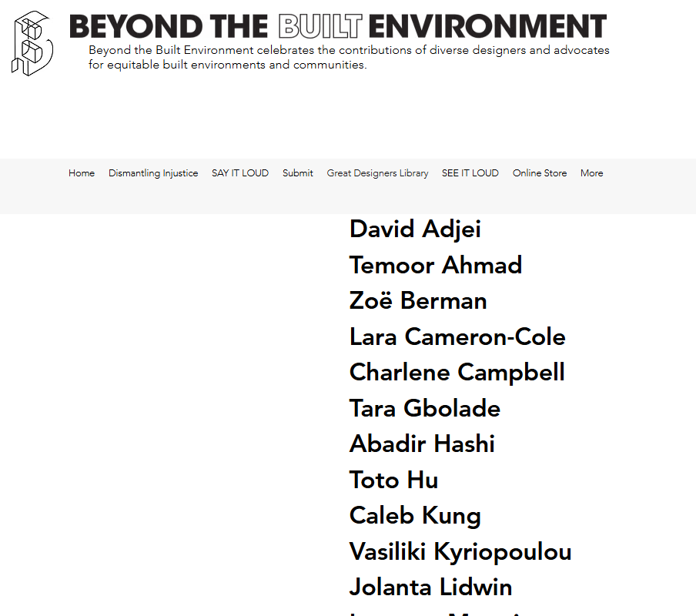The width and height of the screenshot is (696, 616).
Task: Visit the Online Store
Action: [x=540, y=173]
